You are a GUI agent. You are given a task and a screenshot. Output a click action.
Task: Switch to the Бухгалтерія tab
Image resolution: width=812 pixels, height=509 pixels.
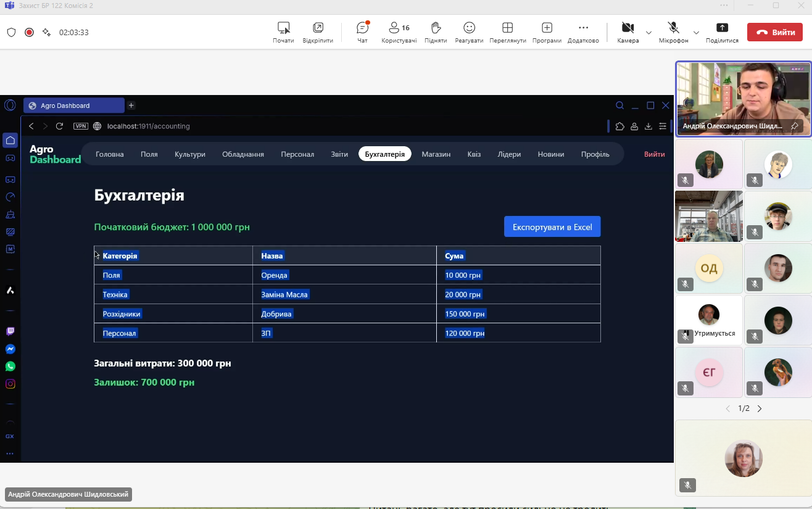point(384,154)
